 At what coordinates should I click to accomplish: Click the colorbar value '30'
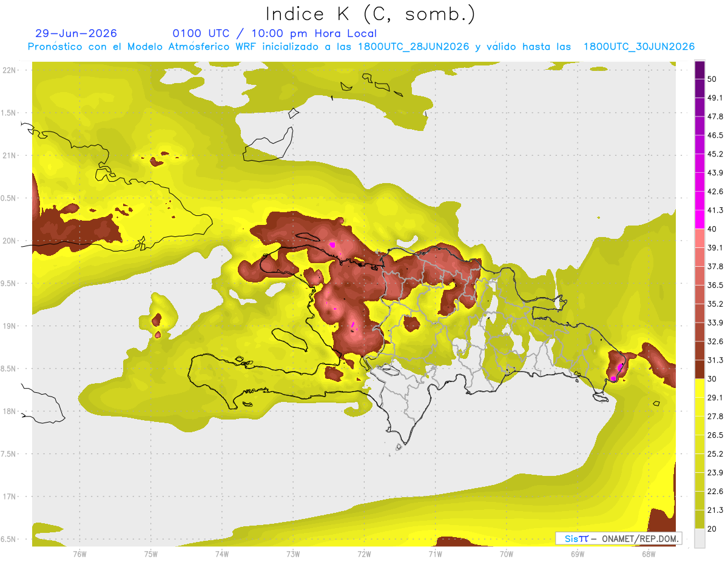713,379
